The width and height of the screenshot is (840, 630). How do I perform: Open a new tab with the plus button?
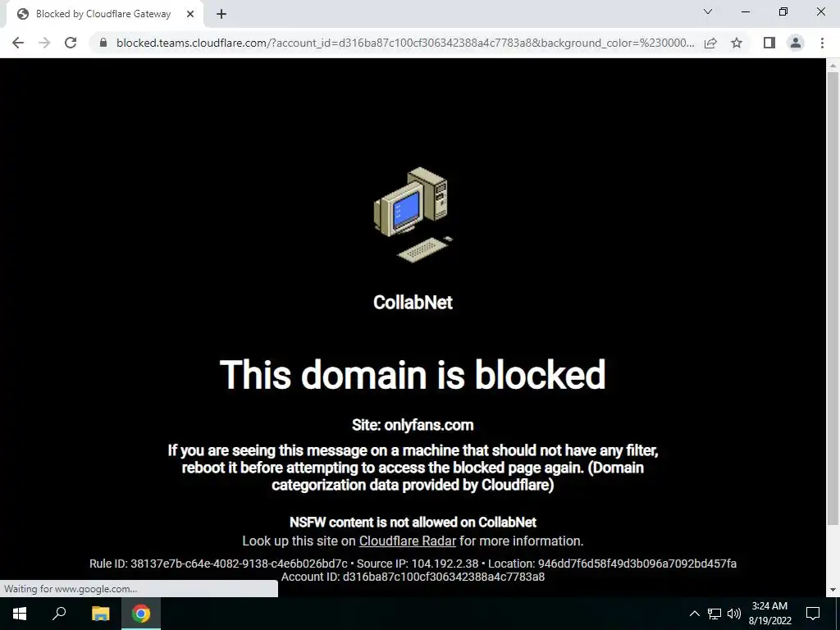point(221,14)
